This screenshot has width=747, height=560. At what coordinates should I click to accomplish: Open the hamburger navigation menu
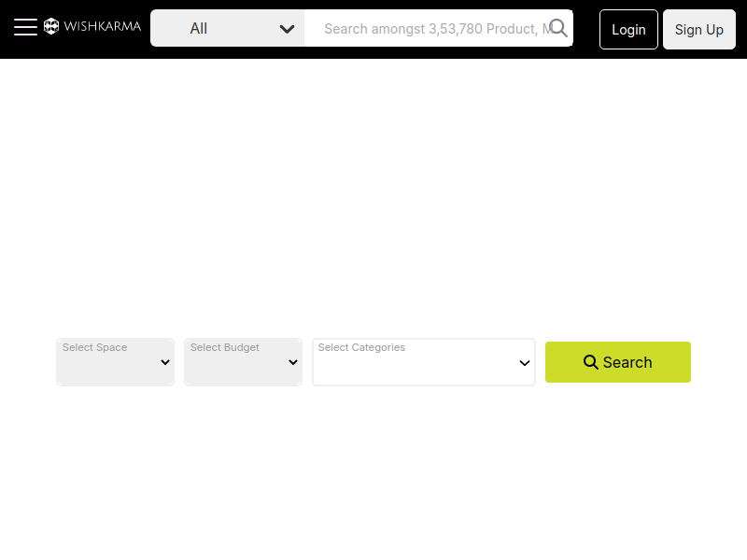[25, 27]
